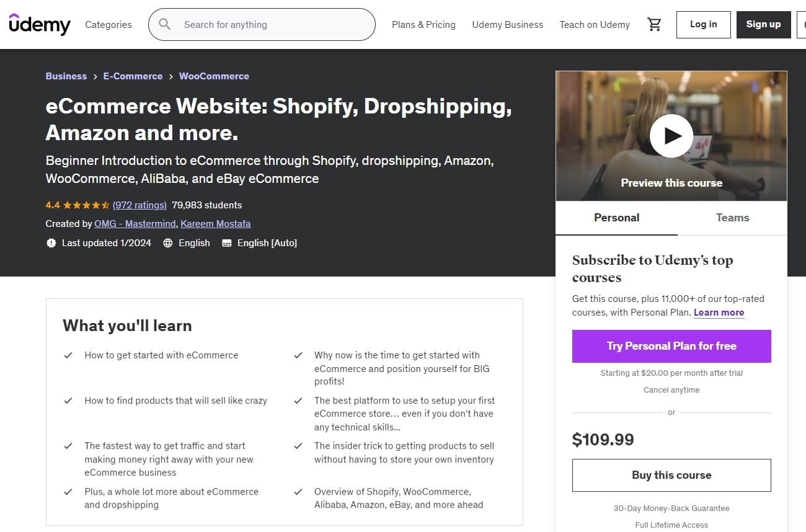This screenshot has width=806, height=532.
Task: Open the 972 ratings link
Action: 139,205
